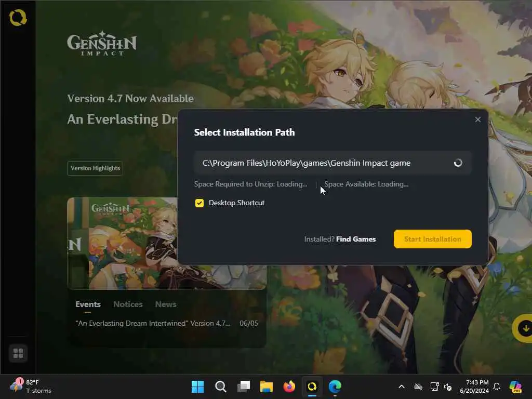Open File Explorer from taskbar
The width and height of the screenshot is (532, 399).
[267, 387]
